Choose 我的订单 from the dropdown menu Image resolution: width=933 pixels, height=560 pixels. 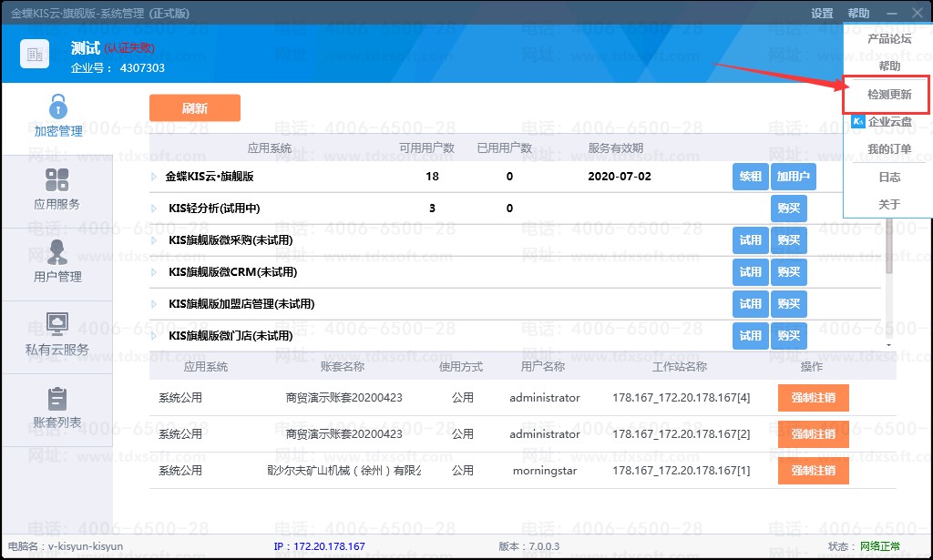point(888,149)
